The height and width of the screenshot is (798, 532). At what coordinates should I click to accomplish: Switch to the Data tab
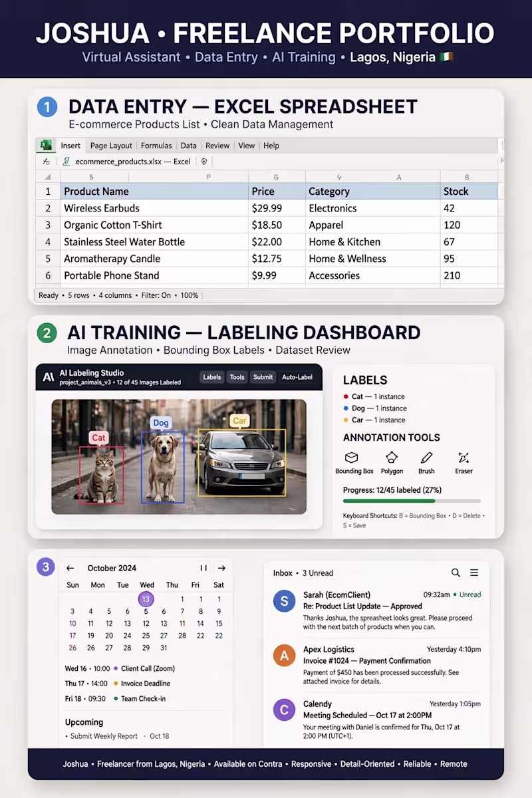coord(189,146)
